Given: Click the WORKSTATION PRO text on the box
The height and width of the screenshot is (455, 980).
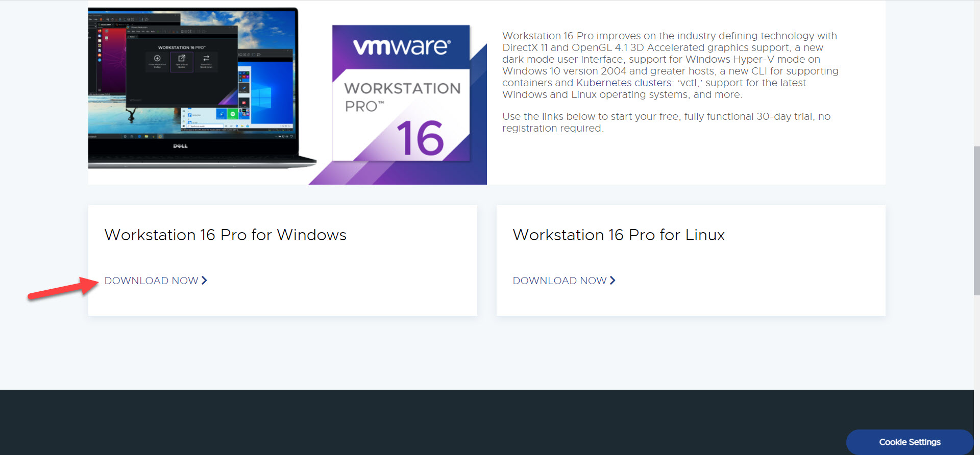Looking at the screenshot, I should pyautogui.click(x=402, y=96).
